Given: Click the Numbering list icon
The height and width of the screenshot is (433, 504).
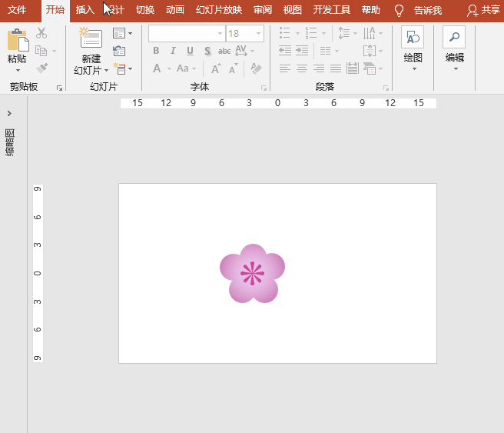Looking at the screenshot, I should [x=311, y=33].
